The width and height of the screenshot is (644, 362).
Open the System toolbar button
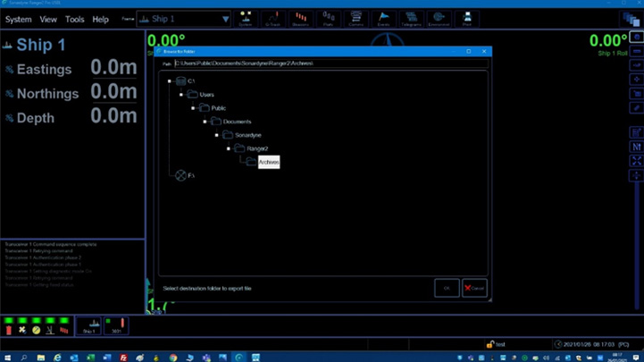click(246, 19)
